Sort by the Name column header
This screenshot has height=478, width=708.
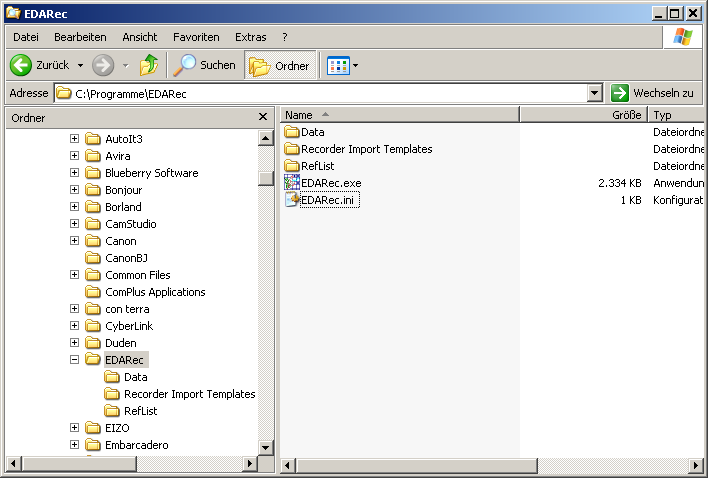click(x=400, y=115)
